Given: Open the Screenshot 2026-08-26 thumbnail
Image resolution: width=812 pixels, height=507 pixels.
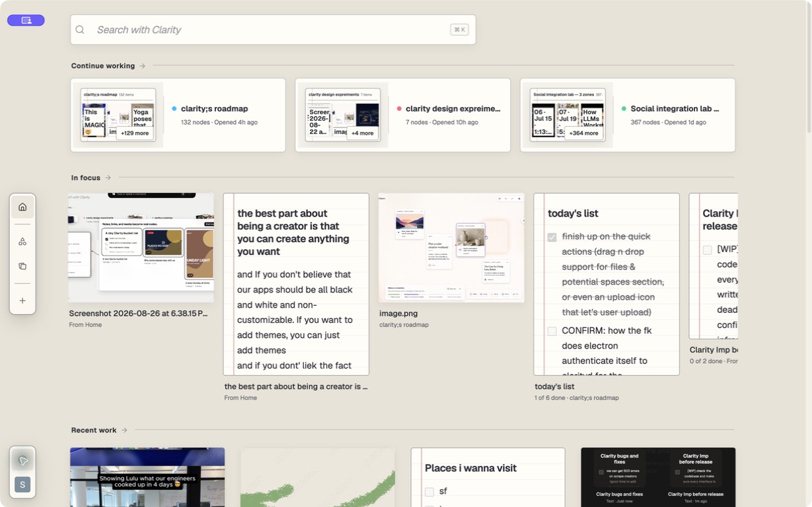Looking at the screenshot, I should (x=141, y=248).
